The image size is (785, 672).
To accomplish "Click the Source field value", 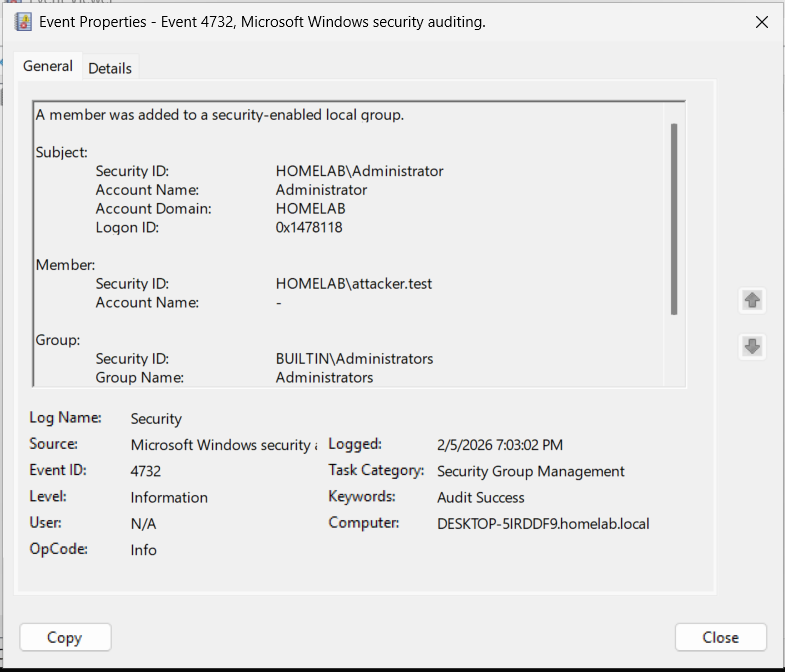I will 224,445.
